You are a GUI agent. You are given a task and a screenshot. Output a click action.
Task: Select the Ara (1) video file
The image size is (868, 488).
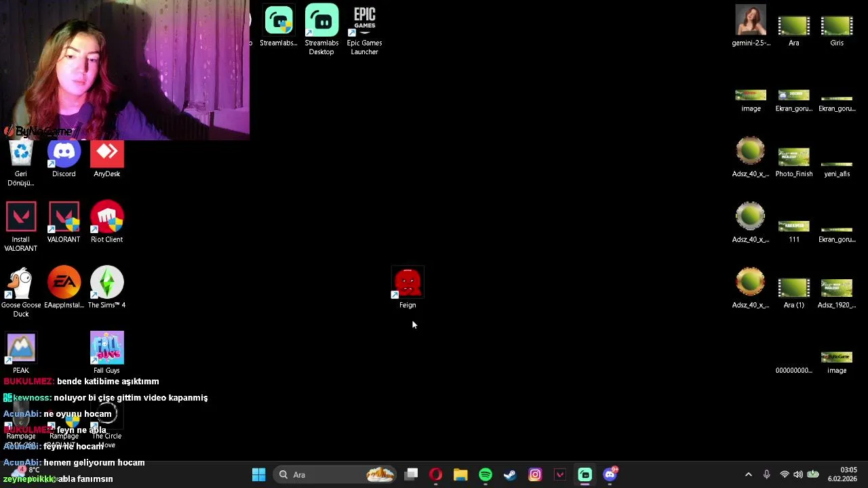coord(793,292)
